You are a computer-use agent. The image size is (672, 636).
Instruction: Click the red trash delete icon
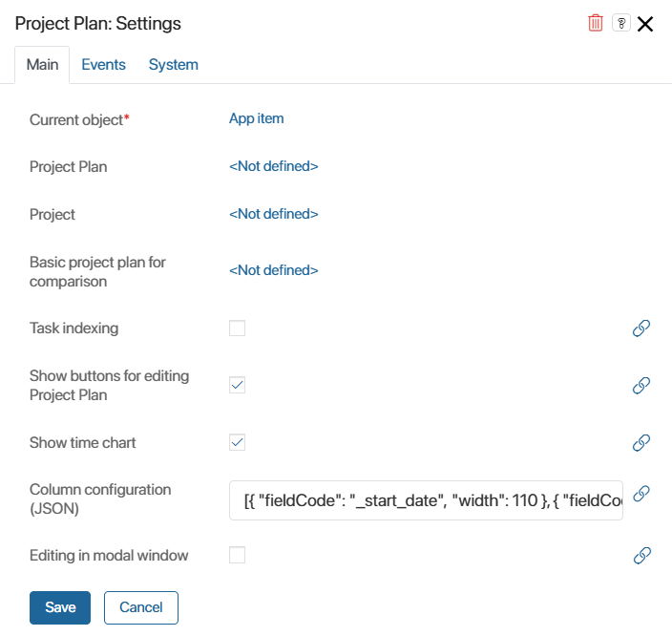596,23
